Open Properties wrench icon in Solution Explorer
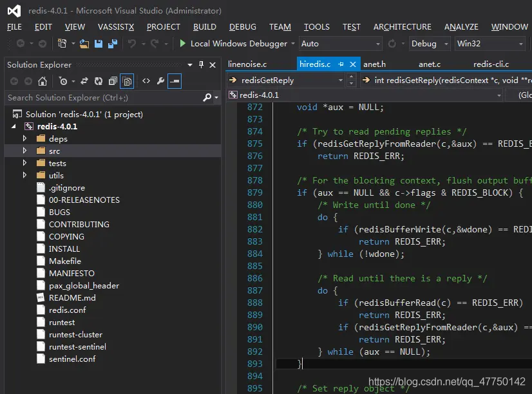 [x=160, y=81]
